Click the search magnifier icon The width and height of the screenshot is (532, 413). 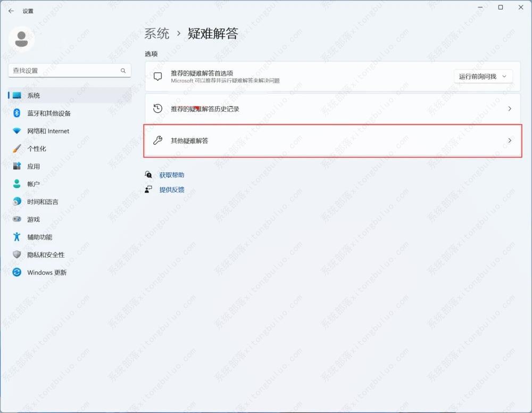(x=123, y=71)
